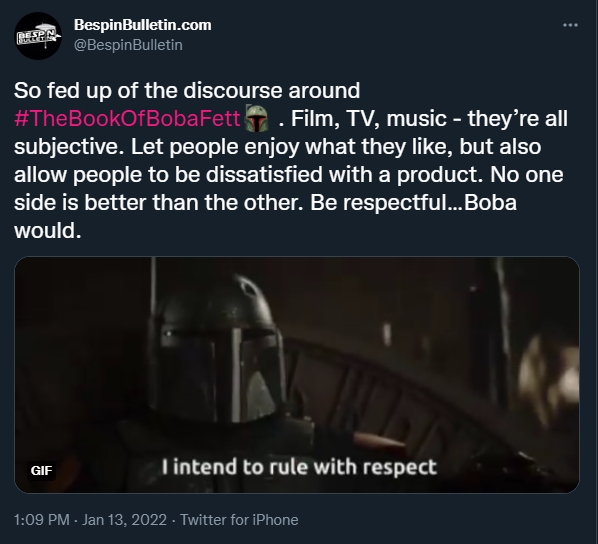Click the Jan 13, 2022 date
This screenshot has width=598, height=544.
click(124, 520)
